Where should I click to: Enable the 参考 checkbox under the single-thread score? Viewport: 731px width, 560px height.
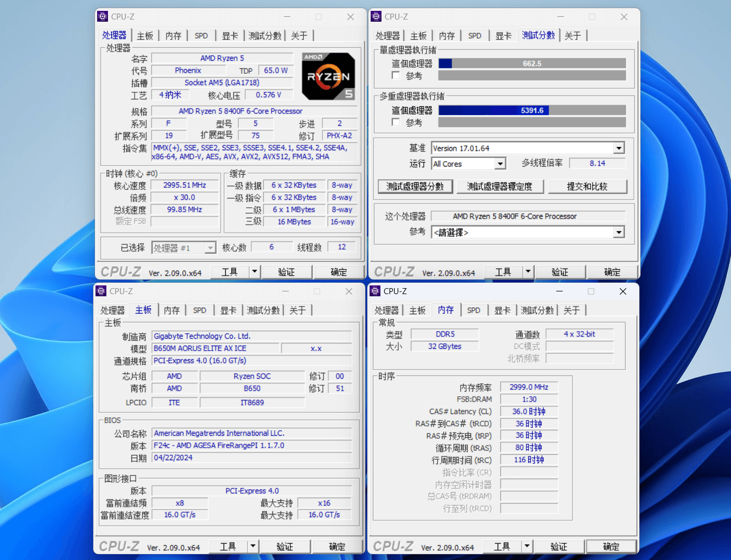(x=396, y=75)
